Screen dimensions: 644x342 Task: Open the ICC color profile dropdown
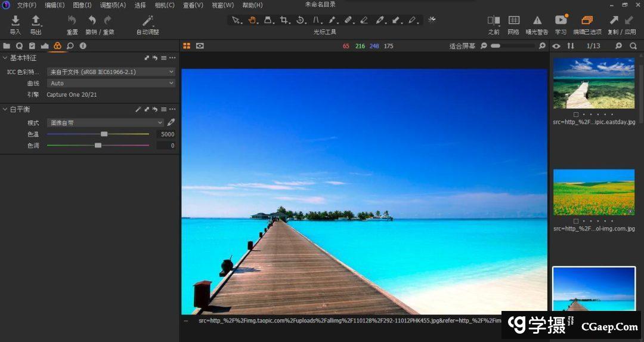pos(111,72)
